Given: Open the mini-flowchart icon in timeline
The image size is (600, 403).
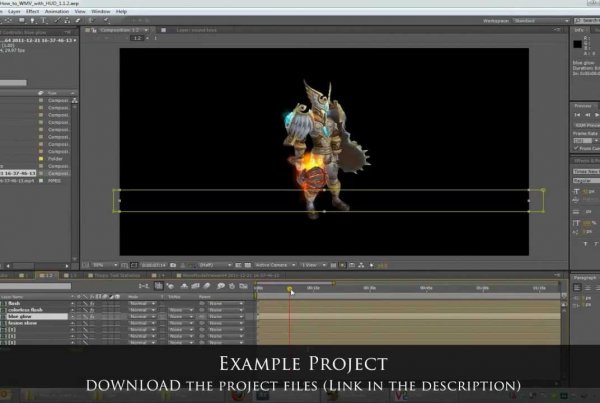Looking at the screenshot, I should click(144, 286).
